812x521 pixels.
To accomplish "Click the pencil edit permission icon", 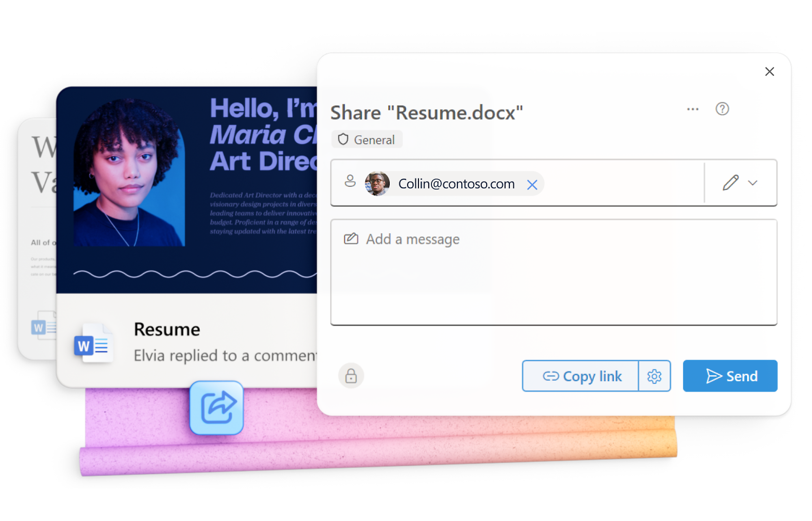I will click(730, 183).
